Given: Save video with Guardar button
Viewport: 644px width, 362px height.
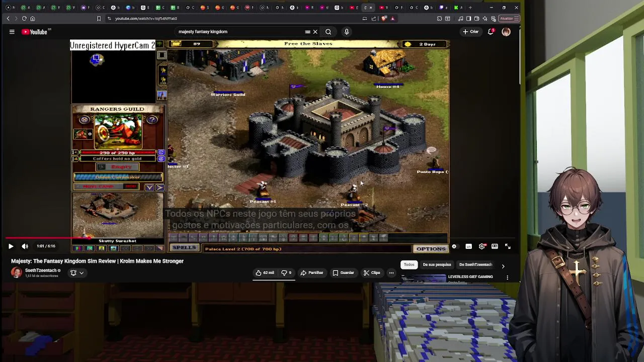Looking at the screenshot, I should (343, 273).
